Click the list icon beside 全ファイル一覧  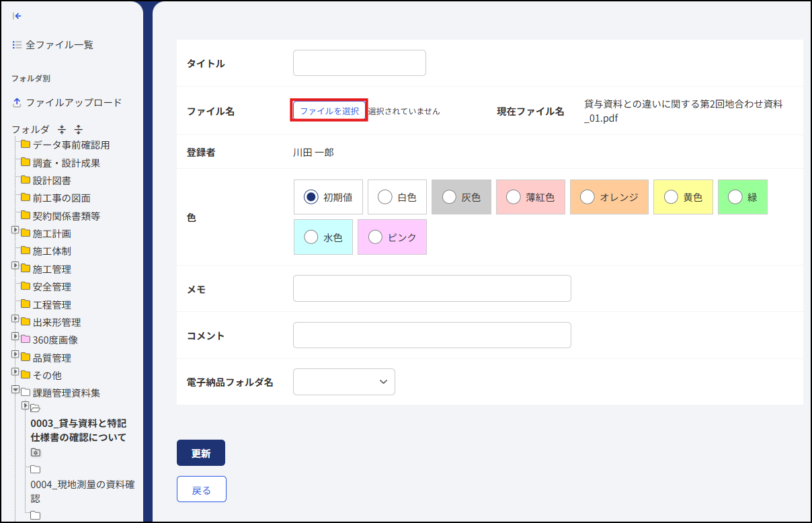[17, 45]
